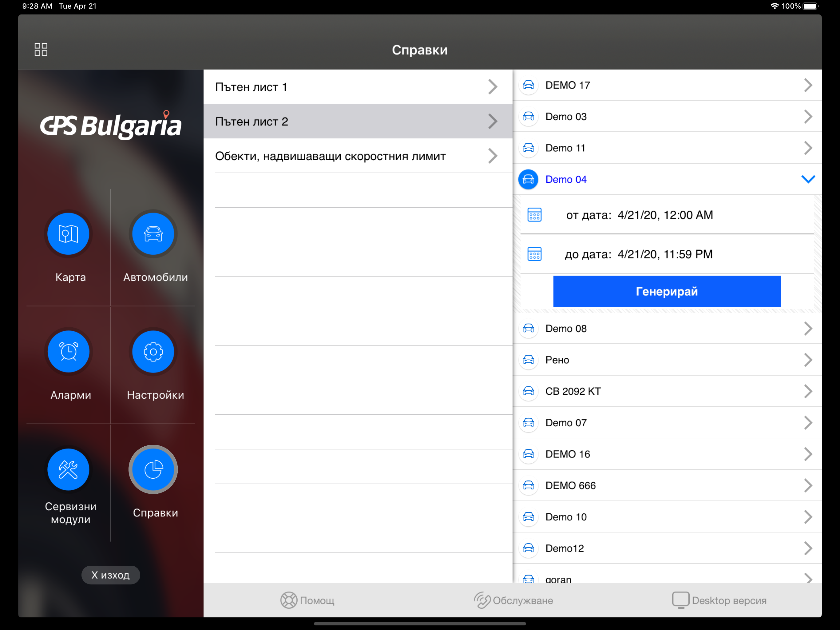Click the battery indicator in status bar
Image resolution: width=840 pixels, height=630 pixels.
811,6
